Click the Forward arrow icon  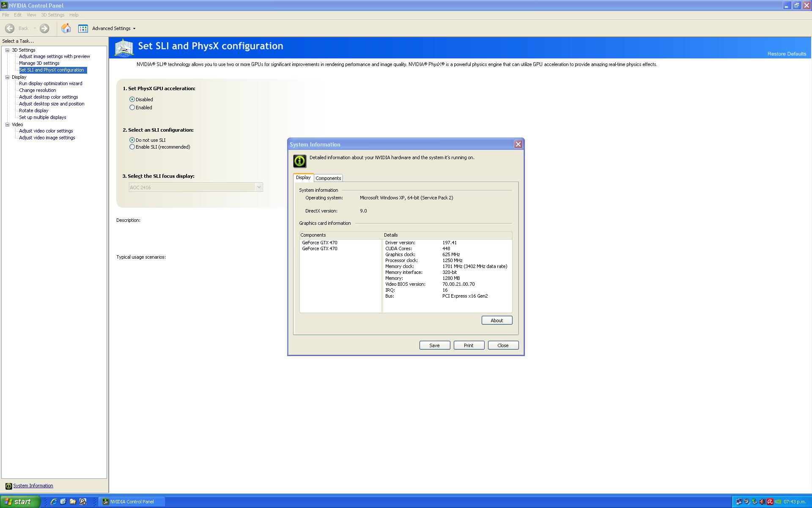click(x=44, y=28)
